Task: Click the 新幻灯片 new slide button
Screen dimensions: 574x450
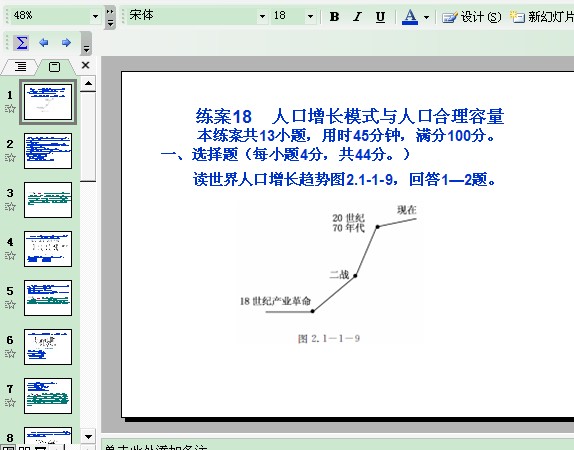Action: tap(541, 16)
